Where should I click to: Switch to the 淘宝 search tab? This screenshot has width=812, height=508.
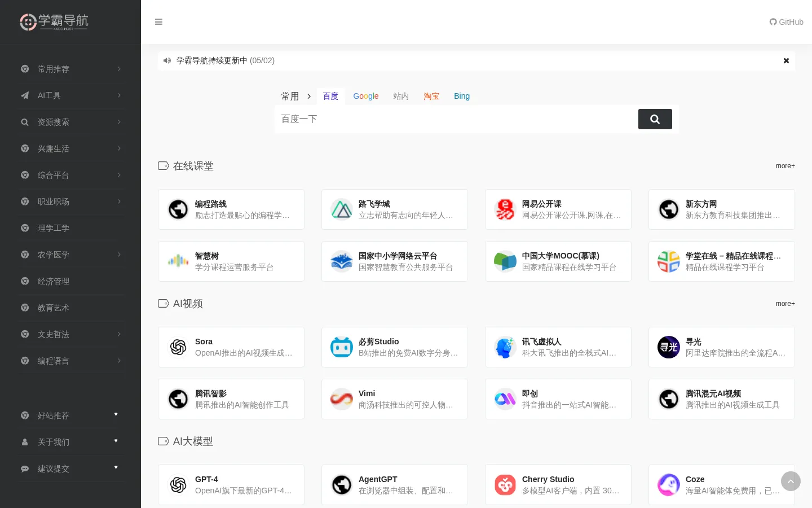tap(431, 96)
